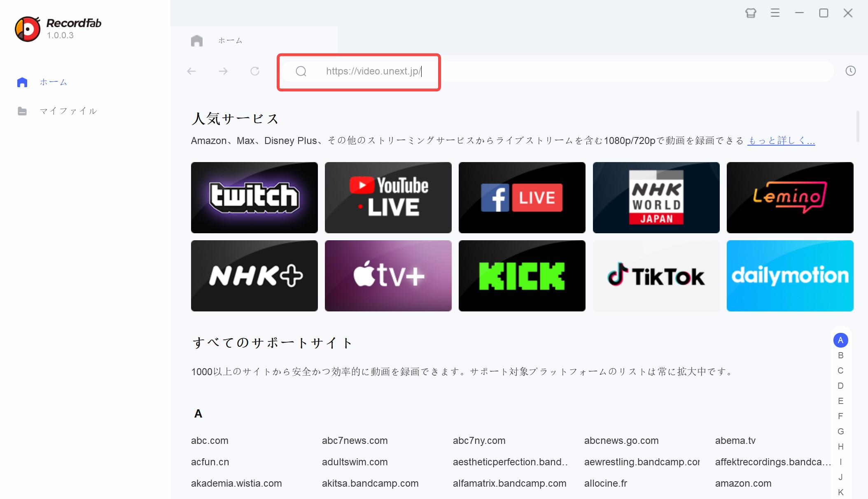Open aestheticperfection.band.. site link

510,462
